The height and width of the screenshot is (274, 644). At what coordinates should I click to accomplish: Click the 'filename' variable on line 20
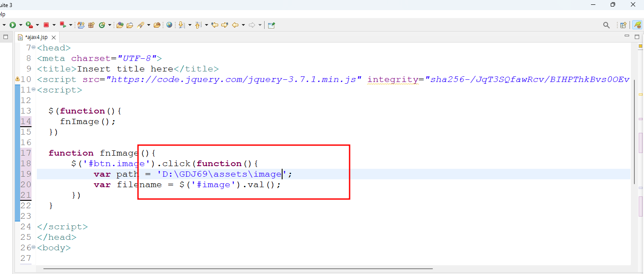(x=139, y=185)
